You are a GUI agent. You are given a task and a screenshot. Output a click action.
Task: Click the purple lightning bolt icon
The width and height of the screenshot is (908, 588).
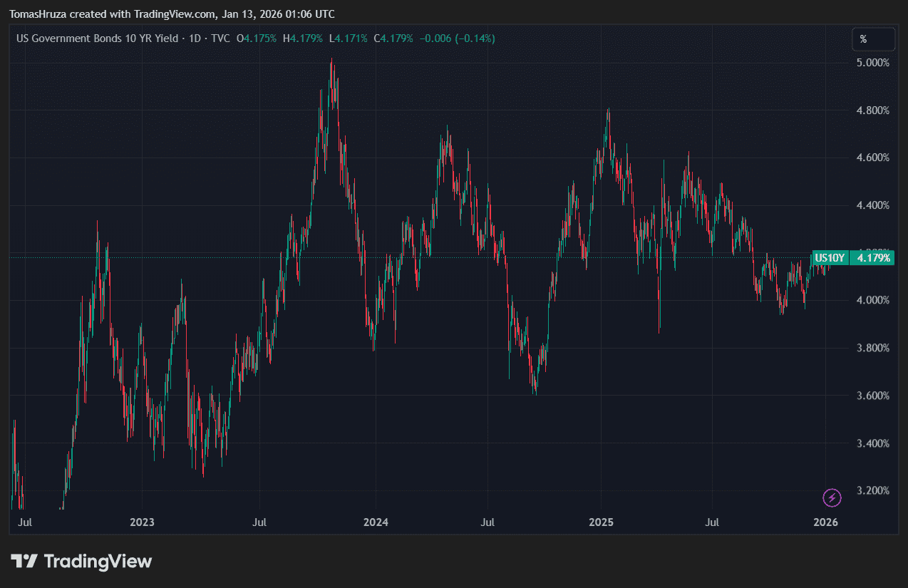(x=832, y=497)
